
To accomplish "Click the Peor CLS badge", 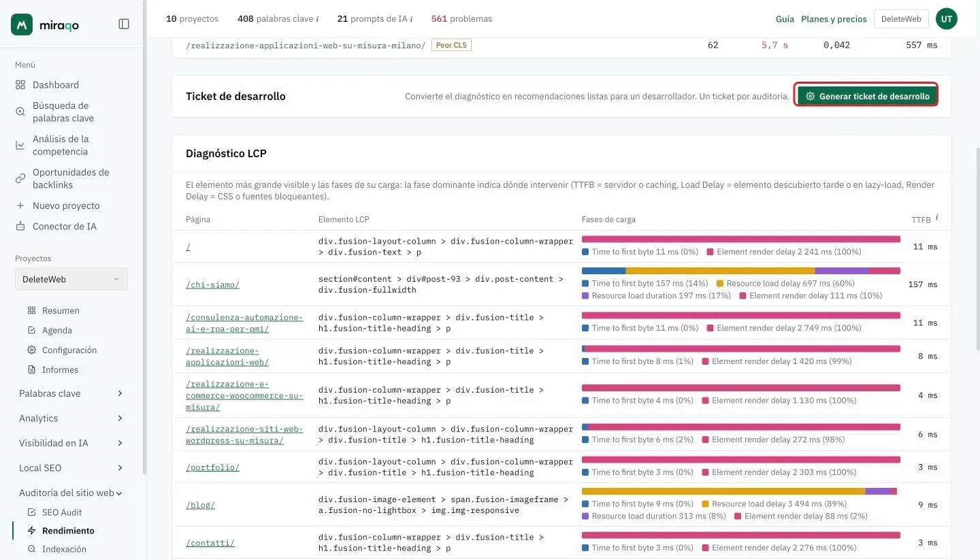I will click(452, 45).
